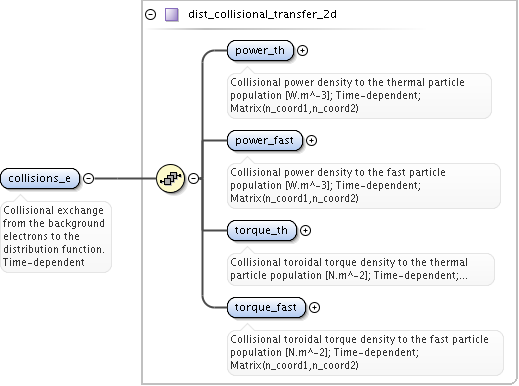Collapse the sequence compositor children
The image size is (519, 386).
tap(193, 178)
